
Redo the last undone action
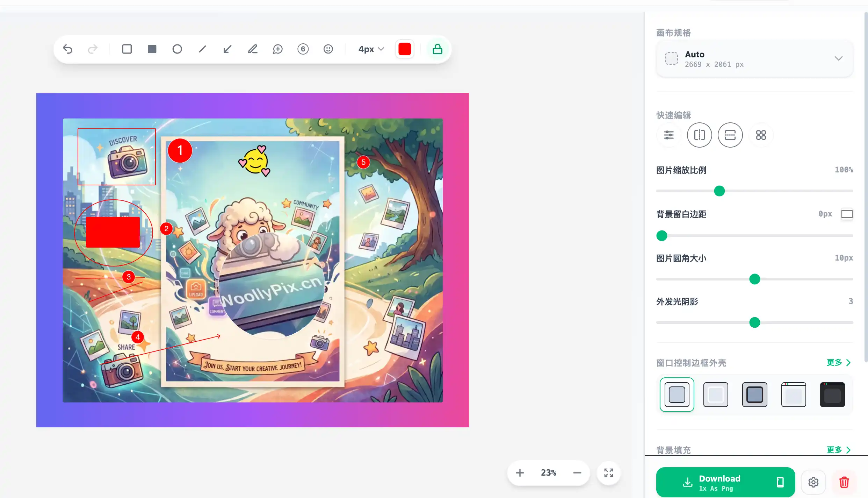93,49
